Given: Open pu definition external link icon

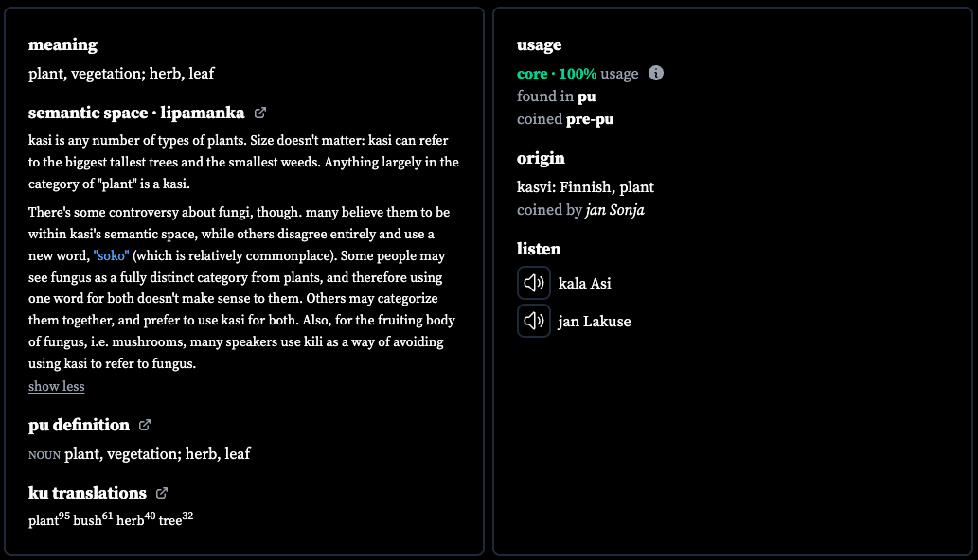Looking at the screenshot, I should [145, 425].
